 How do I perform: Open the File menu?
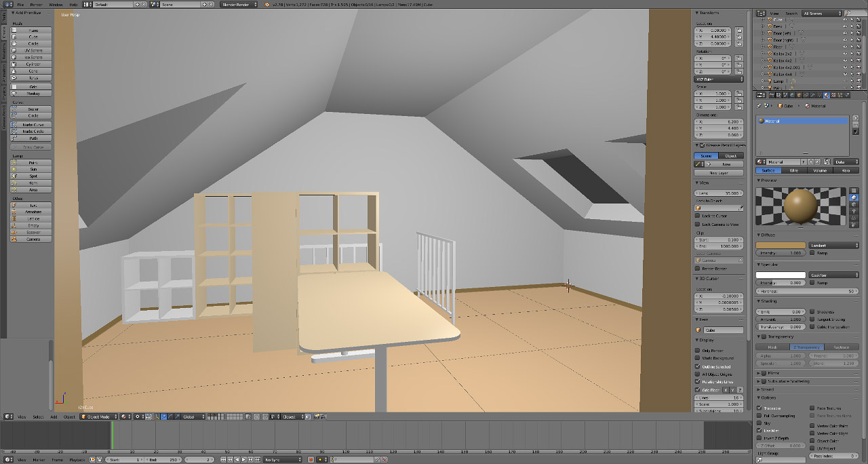21,4
